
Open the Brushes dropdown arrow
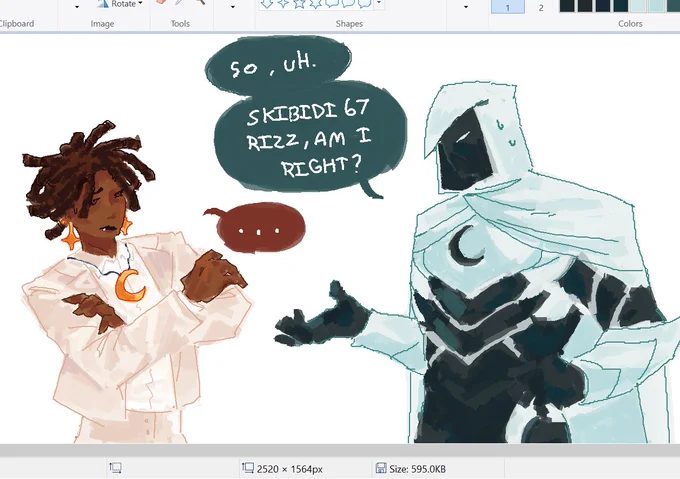click(232, 7)
